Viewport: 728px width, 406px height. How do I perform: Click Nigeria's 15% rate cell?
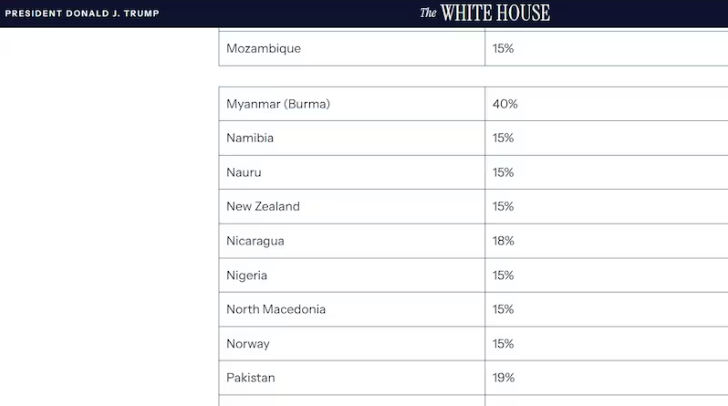coord(606,275)
